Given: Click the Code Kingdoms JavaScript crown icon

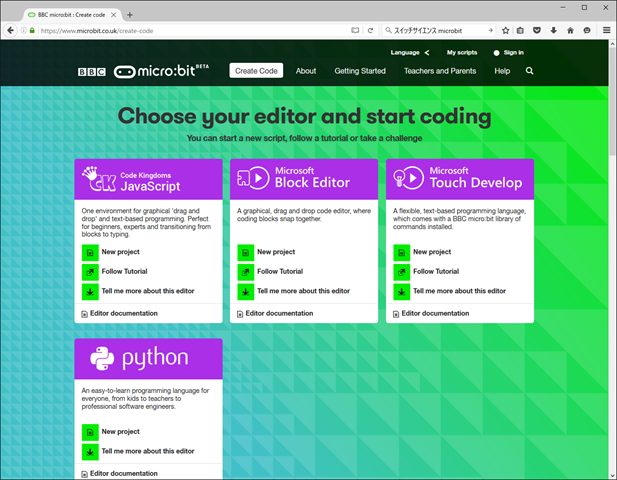Looking at the screenshot, I should [x=99, y=179].
